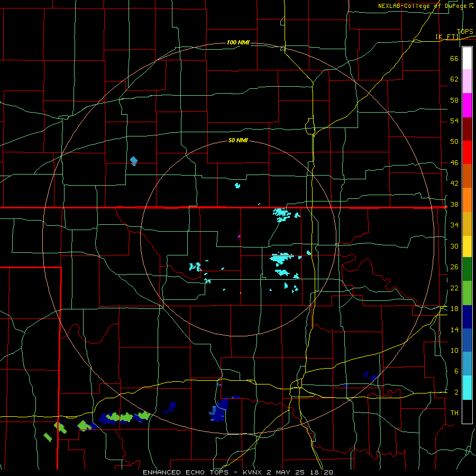Click the TOPS legend title
The image size is (476, 476).
coord(465,32)
